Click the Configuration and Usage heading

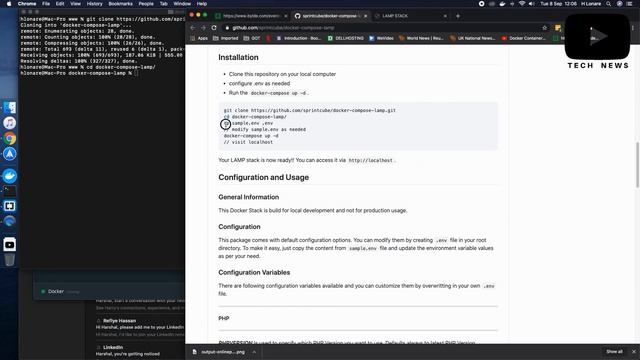263,178
